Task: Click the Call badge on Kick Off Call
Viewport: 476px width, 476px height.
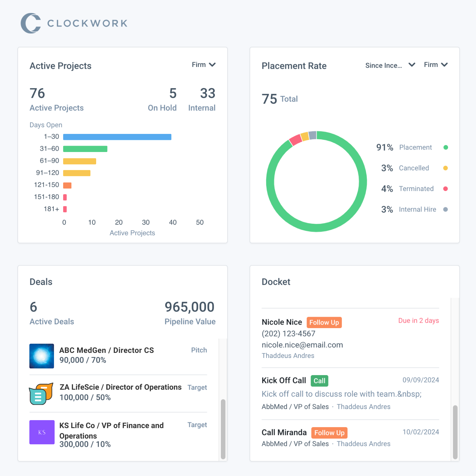Action: tap(319, 380)
